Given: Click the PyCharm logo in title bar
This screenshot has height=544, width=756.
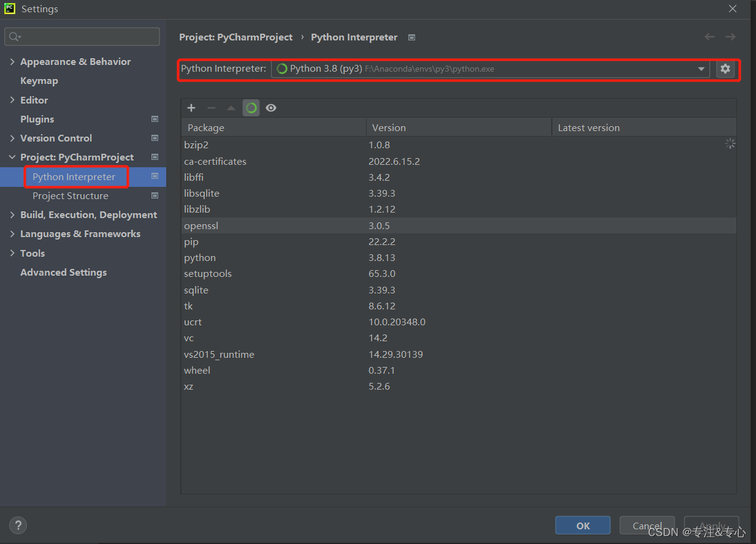Looking at the screenshot, I should coord(10,9).
